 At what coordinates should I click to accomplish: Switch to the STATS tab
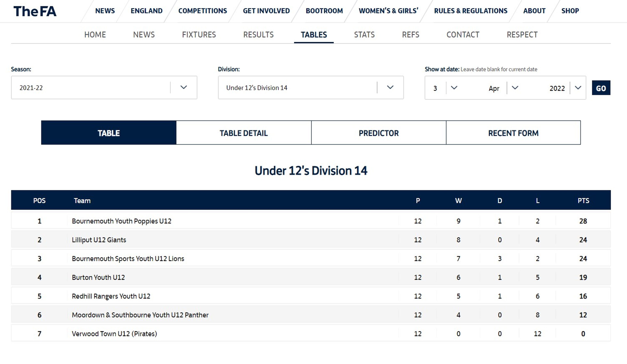pos(364,35)
